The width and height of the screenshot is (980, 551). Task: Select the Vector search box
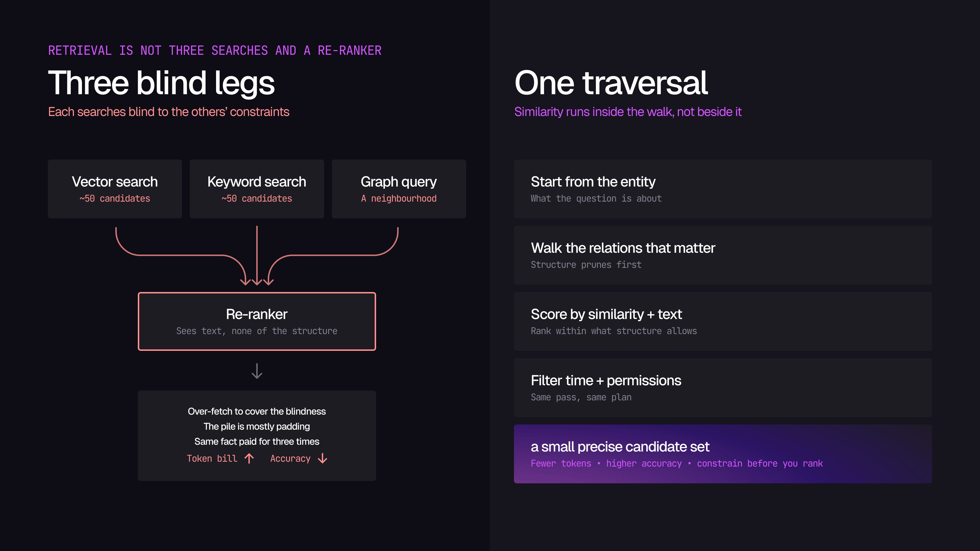coord(115,189)
